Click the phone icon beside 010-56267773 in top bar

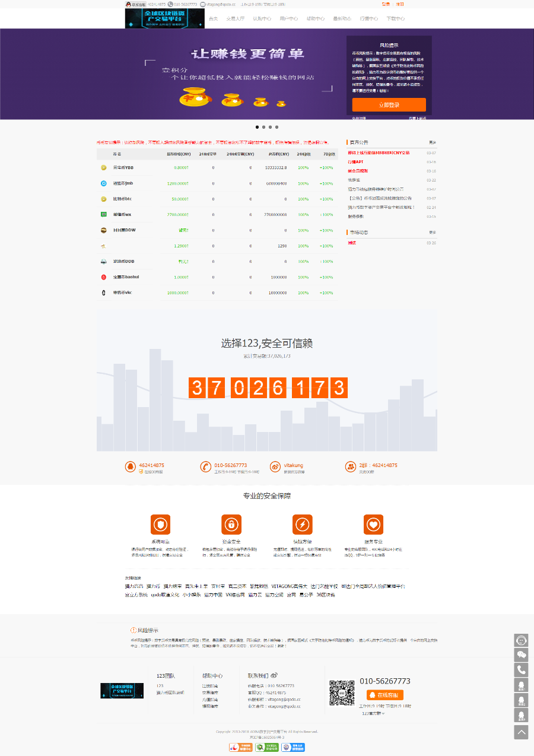pyautogui.click(x=170, y=4)
